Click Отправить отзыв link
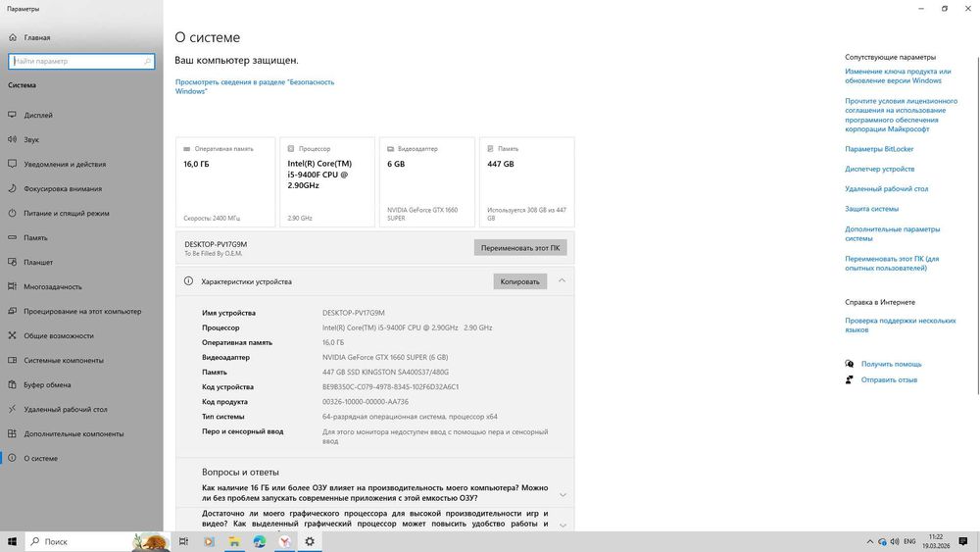980x552 pixels. (x=889, y=379)
